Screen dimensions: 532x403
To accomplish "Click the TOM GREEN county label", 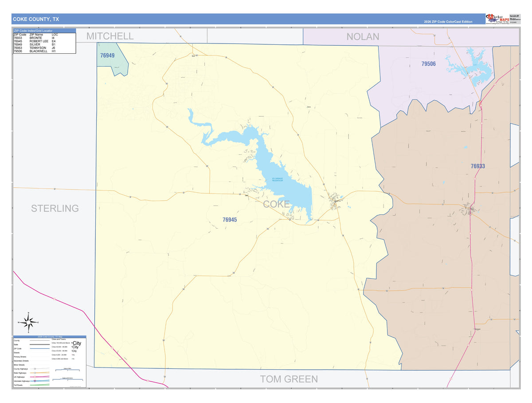I will [289, 379].
